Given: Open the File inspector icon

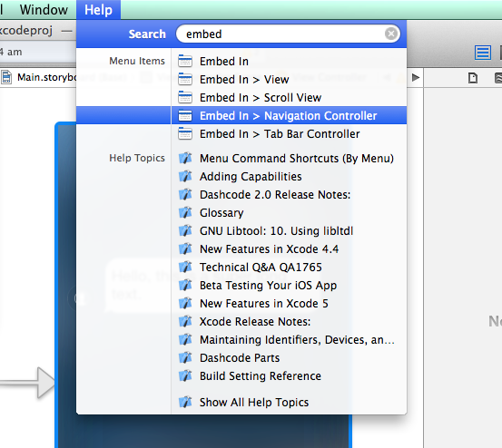Looking at the screenshot, I should click(473, 78).
